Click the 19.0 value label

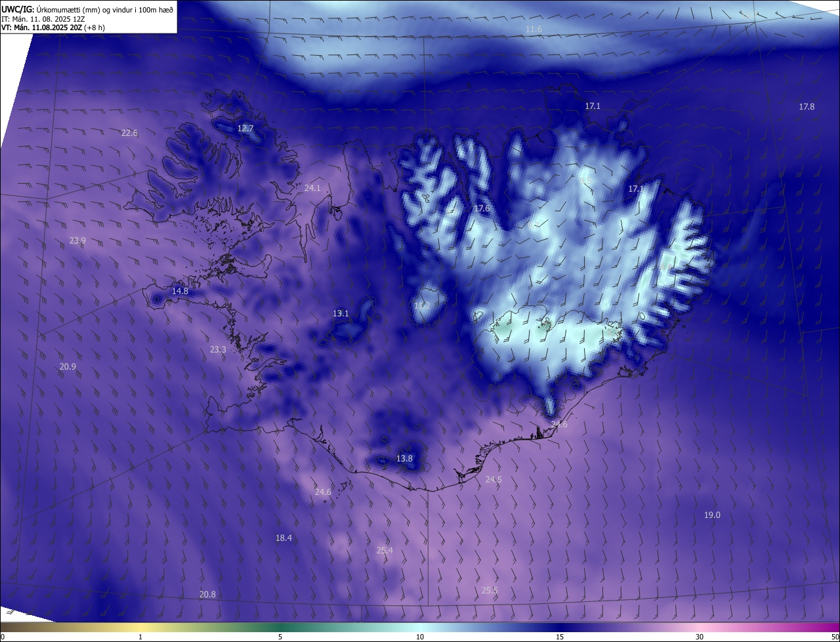coord(712,515)
